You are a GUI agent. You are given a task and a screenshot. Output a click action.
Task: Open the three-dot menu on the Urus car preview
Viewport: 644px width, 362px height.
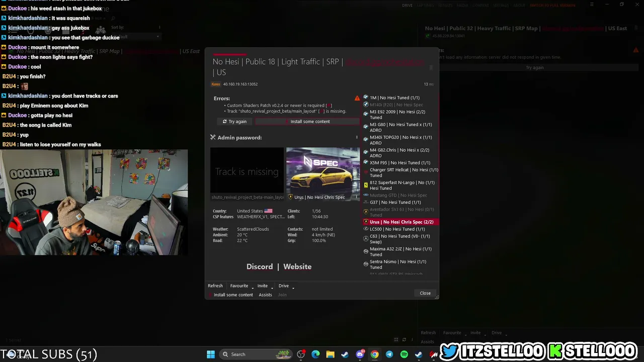357,197
